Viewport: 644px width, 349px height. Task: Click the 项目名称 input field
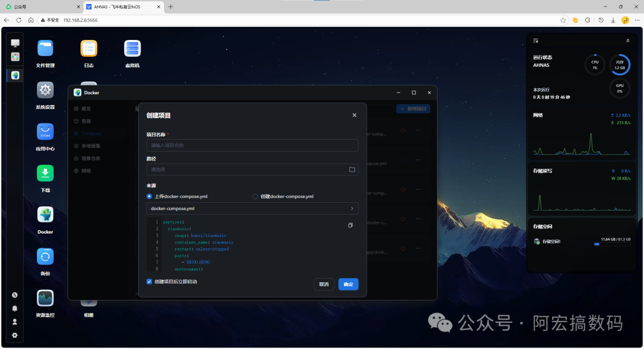(252, 145)
